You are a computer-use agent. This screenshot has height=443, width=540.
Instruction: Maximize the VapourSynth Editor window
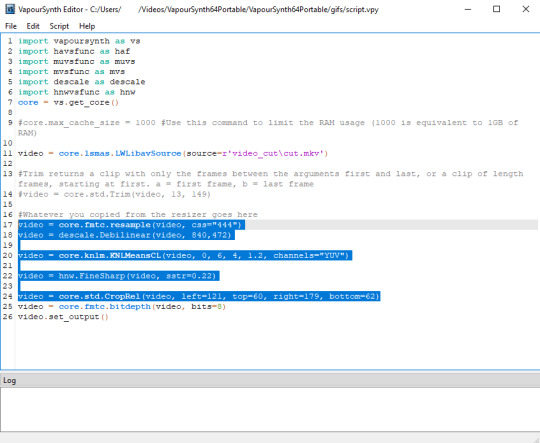(x=497, y=9)
